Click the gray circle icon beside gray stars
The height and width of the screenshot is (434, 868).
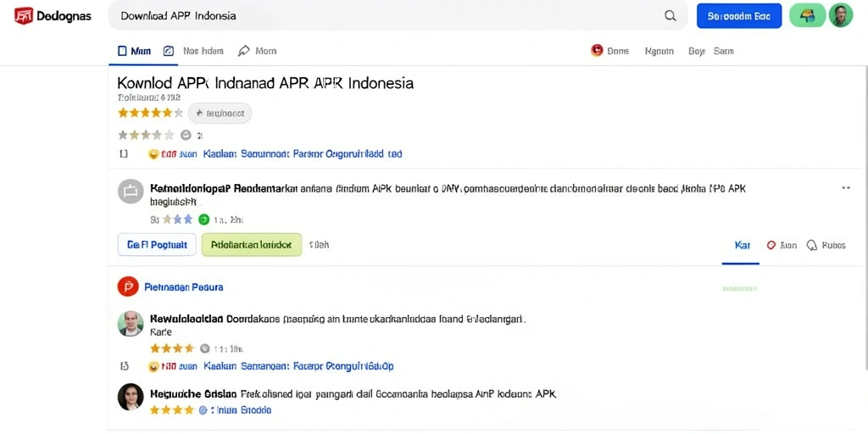click(x=186, y=135)
